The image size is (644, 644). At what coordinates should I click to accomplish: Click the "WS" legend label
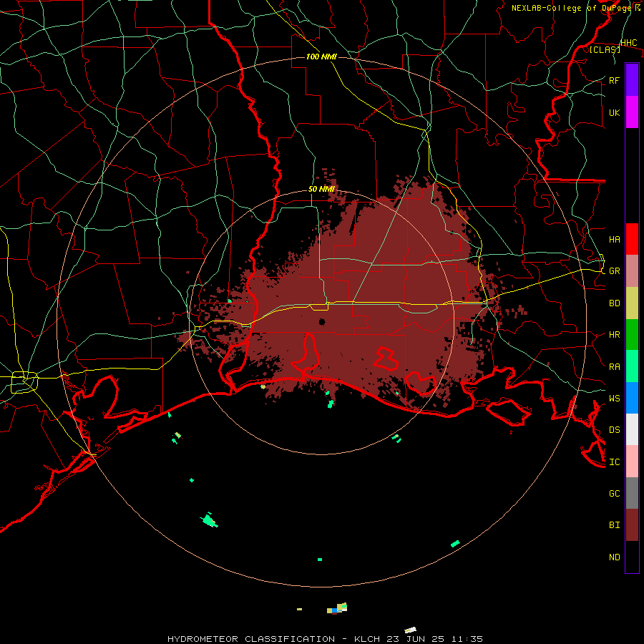click(615, 399)
